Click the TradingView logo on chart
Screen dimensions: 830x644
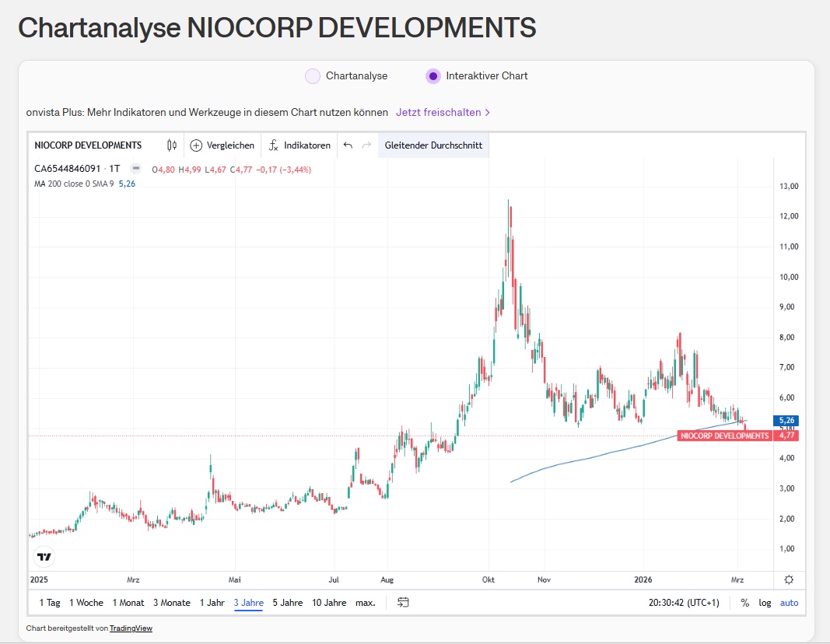(44, 557)
